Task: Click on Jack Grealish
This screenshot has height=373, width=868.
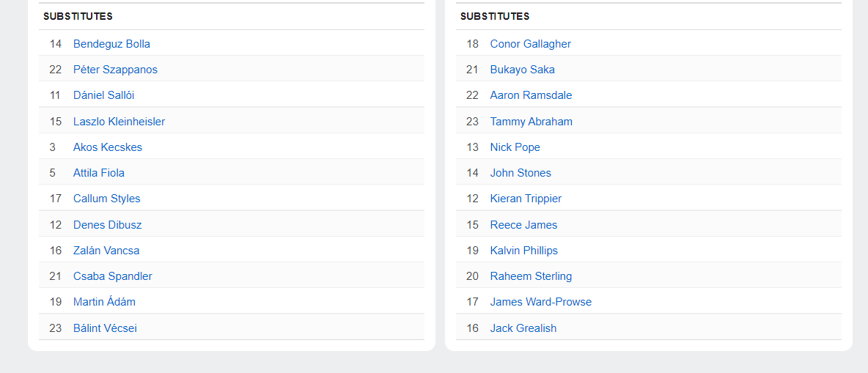Action: [x=523, y=328]
